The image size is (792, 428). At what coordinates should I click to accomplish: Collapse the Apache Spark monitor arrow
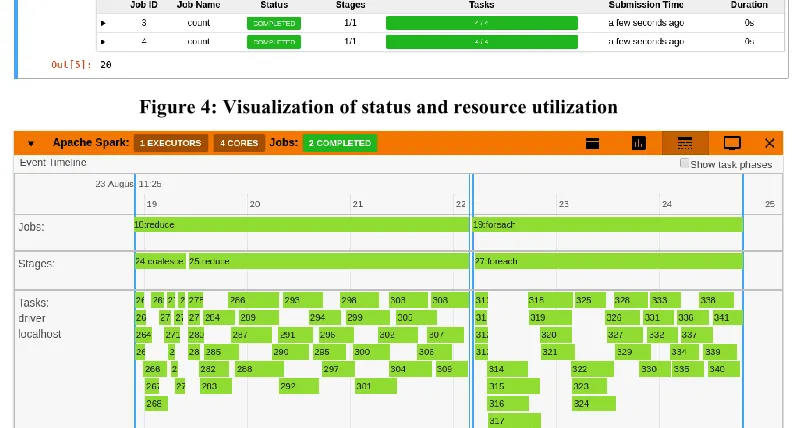click(31, 144)
